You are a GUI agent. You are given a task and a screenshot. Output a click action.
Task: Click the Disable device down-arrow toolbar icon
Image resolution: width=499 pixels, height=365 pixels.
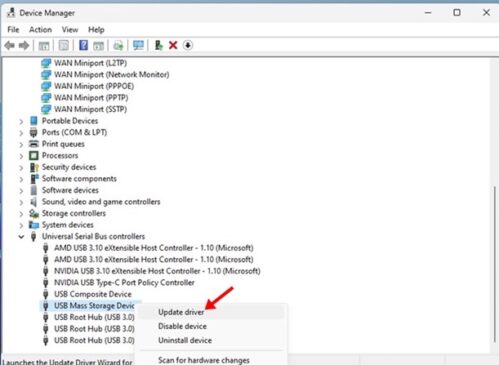188,45
